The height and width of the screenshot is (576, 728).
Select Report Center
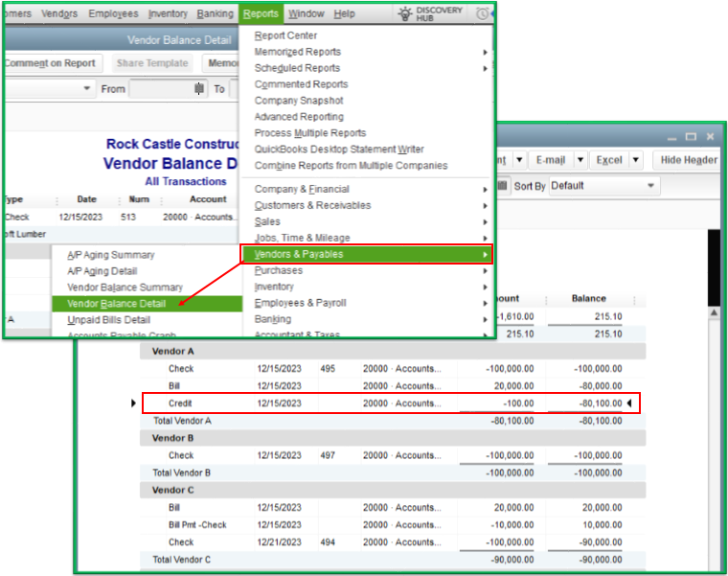click(x=285, y=35)
